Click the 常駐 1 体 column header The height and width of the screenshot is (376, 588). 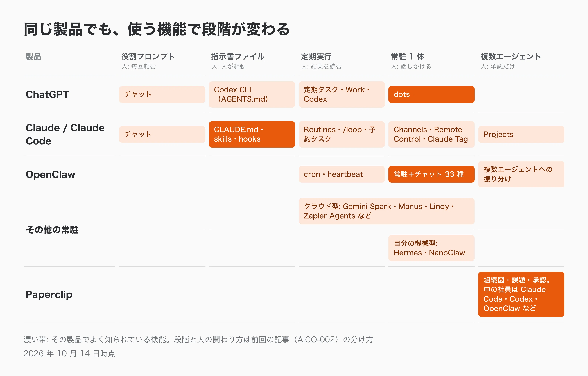(408, 57)
